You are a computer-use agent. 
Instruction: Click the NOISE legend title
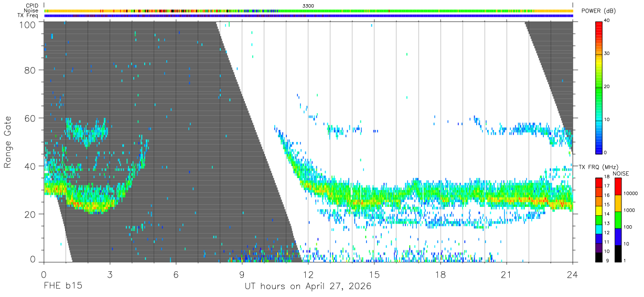click(x=620, y=173)
